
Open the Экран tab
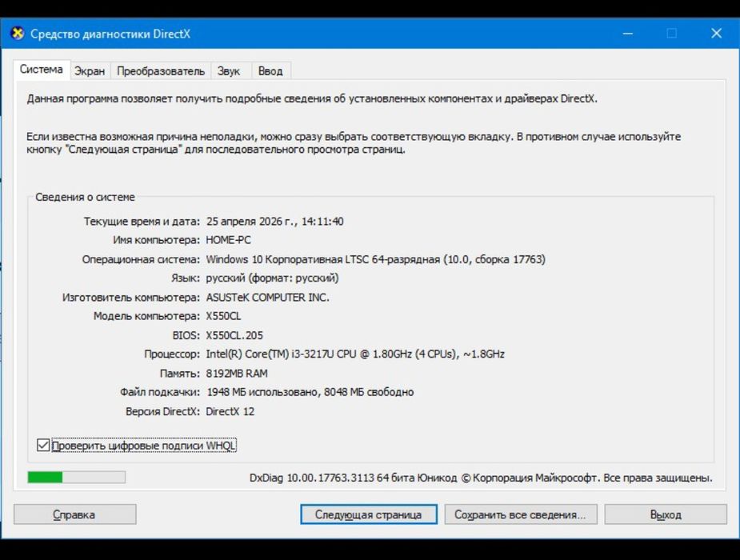[x=90, y=70]
